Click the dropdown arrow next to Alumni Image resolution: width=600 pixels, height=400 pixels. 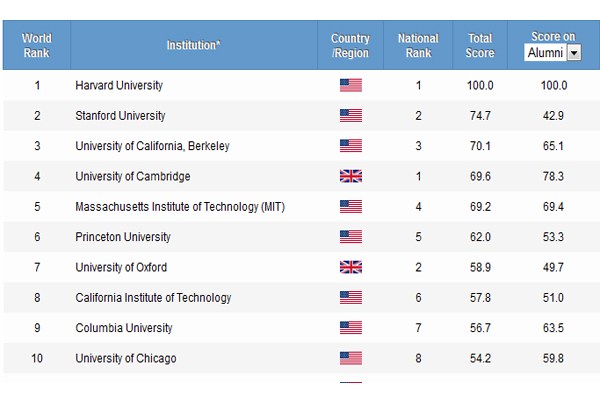(x=574, y=53)
